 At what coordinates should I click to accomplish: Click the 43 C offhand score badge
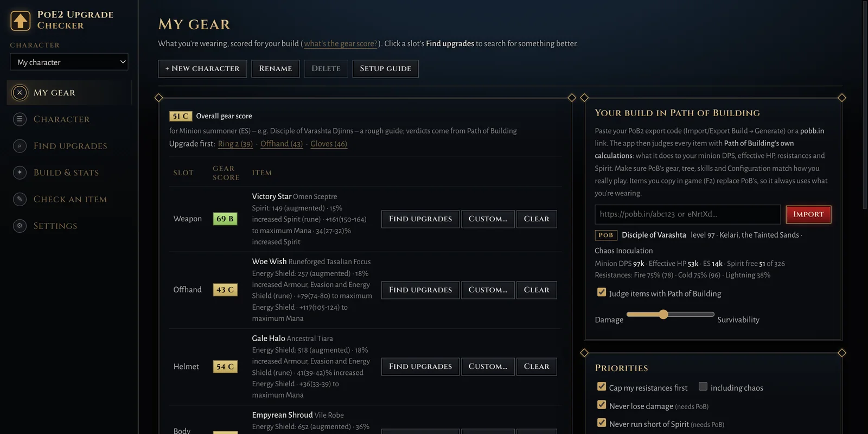[x=225, y=290]
